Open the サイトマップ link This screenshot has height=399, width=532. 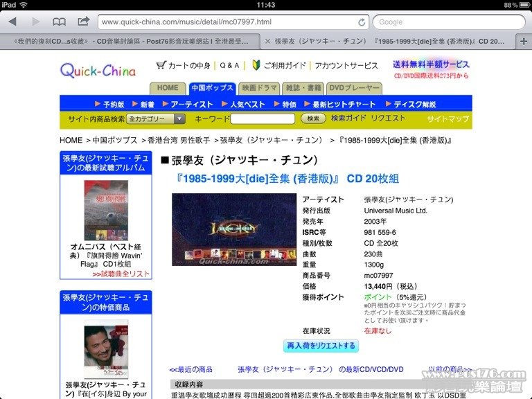click(448, 118)
